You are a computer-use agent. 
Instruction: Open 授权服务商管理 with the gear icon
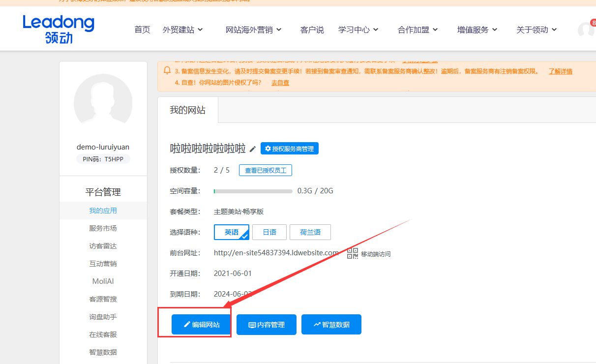coord(289,149)
